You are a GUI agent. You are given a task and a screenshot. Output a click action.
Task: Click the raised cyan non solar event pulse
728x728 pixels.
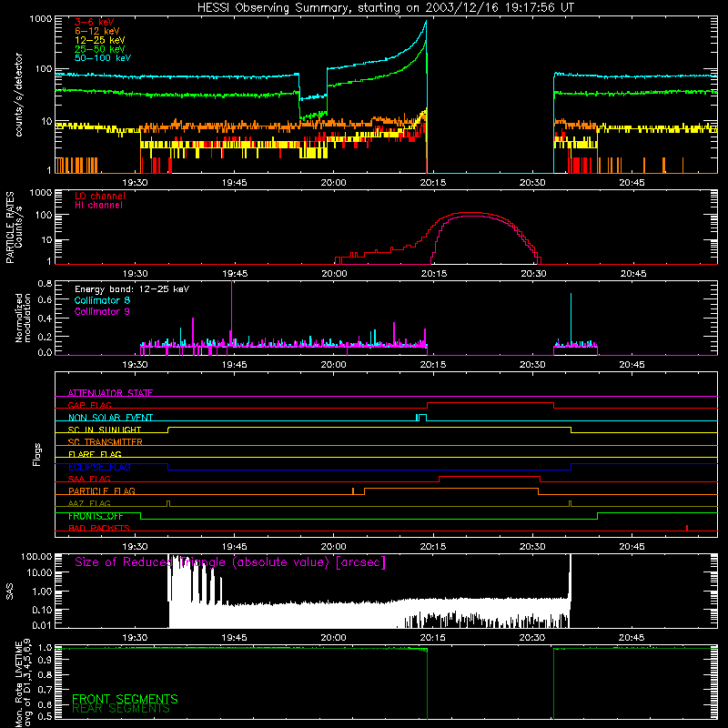(421, 416)
